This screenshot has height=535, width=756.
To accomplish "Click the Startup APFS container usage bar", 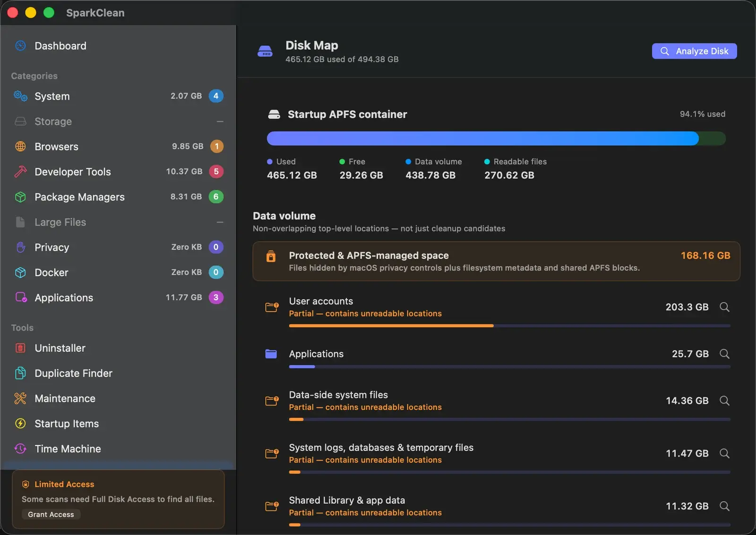I will 496,138.
